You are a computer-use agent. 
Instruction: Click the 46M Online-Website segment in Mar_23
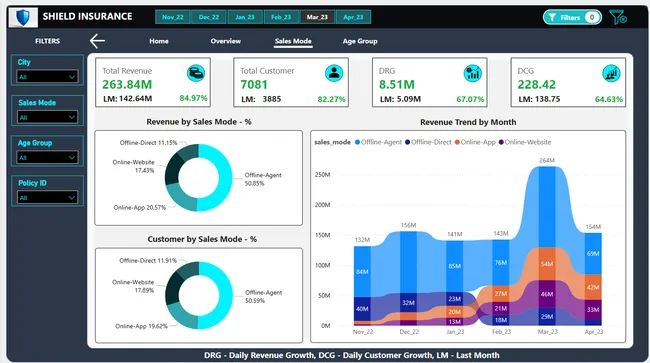pyautogui.click(x=547, y=294)
